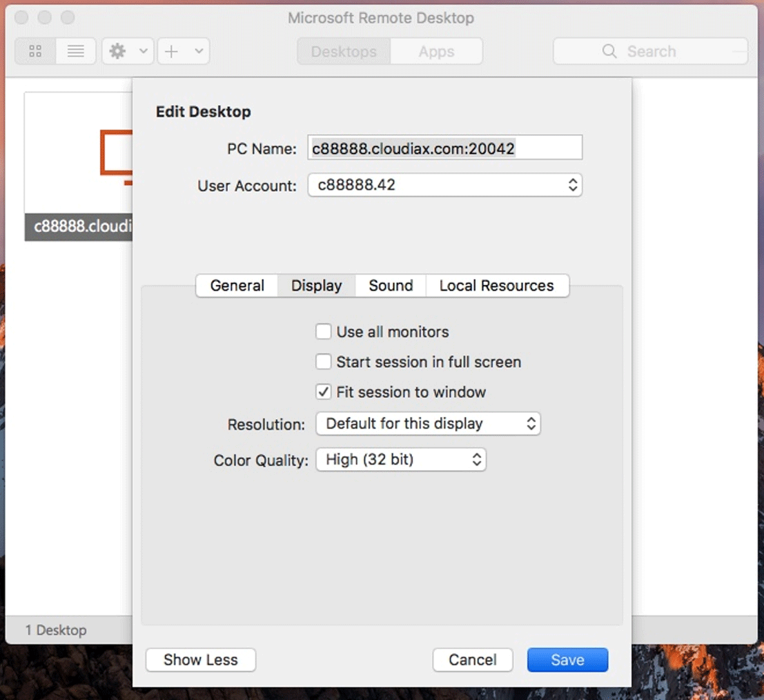Open the General tab
764x700 pixels.
237,286
